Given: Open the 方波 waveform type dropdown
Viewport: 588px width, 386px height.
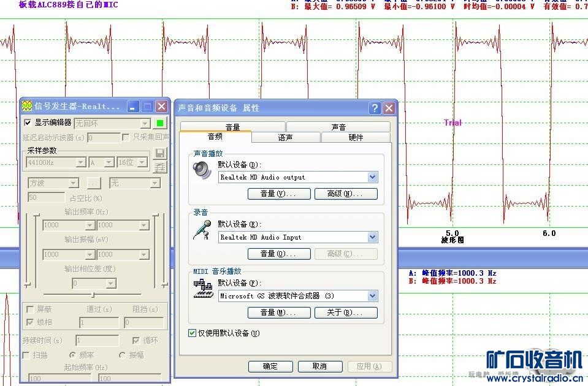Looking at the screenshot, I should [x=74, y=183].
